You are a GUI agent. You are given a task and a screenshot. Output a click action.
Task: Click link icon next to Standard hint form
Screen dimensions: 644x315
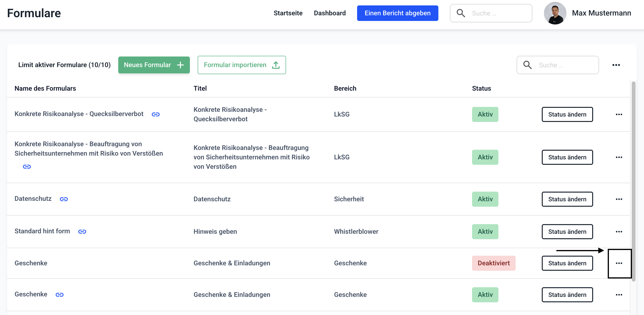click(x=82, y=232)
